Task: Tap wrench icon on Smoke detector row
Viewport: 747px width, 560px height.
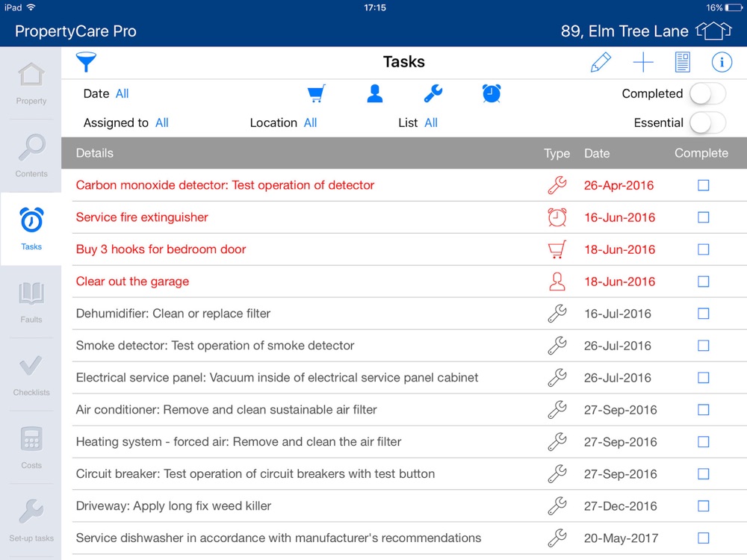Action: 557,345
